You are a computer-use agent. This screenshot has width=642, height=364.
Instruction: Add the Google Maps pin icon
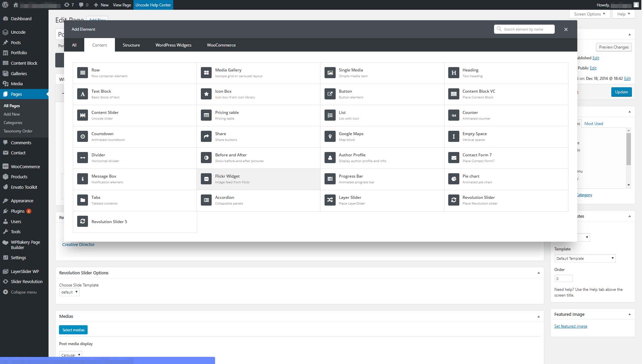click(330, 136)
